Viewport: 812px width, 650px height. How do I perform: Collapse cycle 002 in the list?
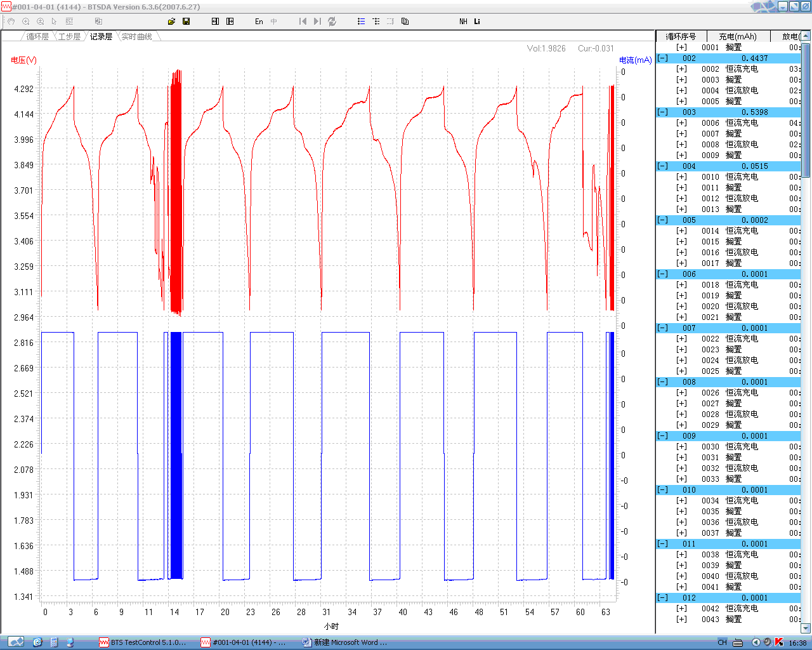tap(662, 58)
